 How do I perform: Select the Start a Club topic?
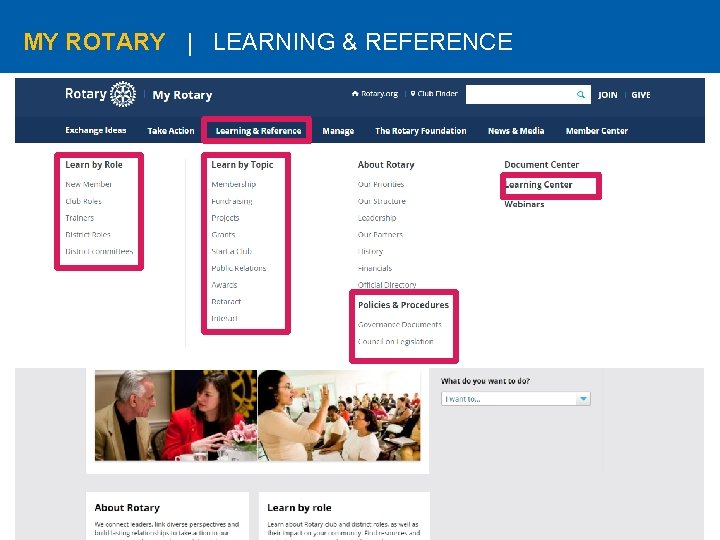[x=231, y=251]
